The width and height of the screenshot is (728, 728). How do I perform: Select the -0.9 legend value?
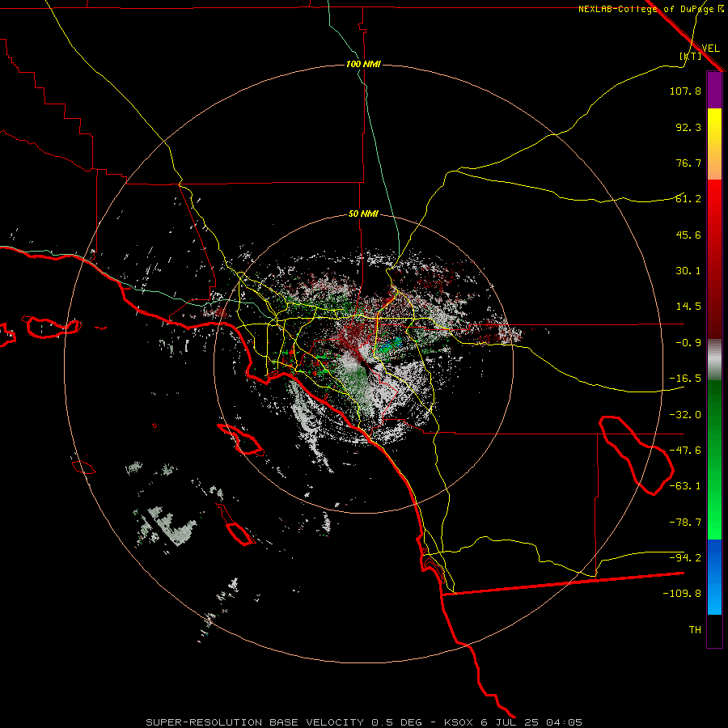coord(688,343)
